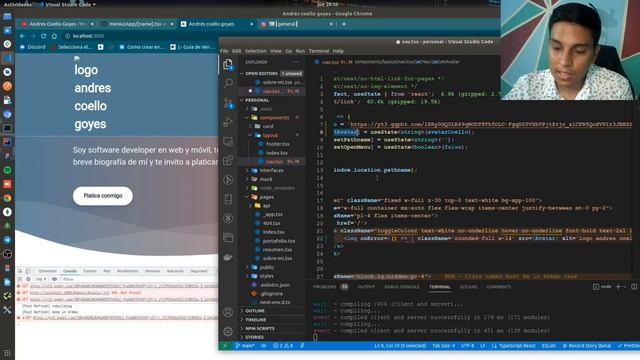Open 404.tsx in the pages folder
The image size is (640, 360).
271,223
